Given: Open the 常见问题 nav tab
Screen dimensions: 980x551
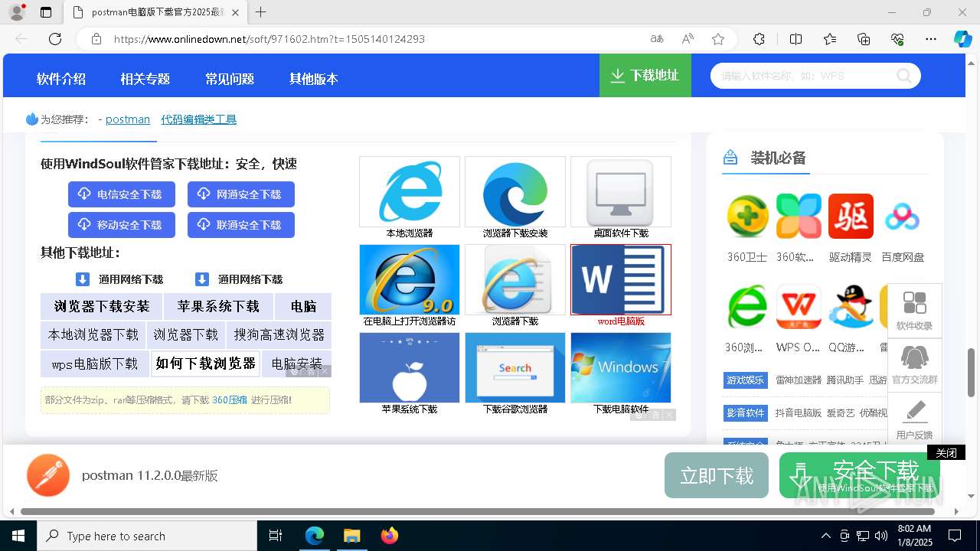Looking at the screenshot, I should (230, 79).
